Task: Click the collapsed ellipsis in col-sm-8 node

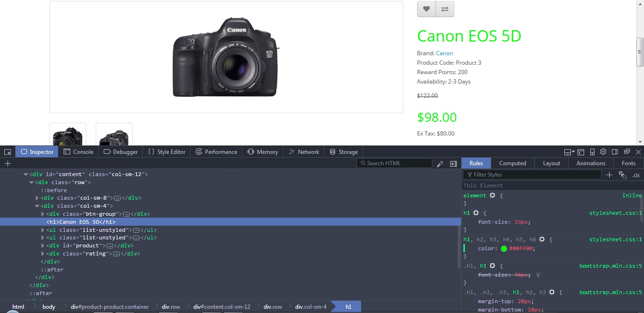Action: pyautogui.click(x=118, y=198)
